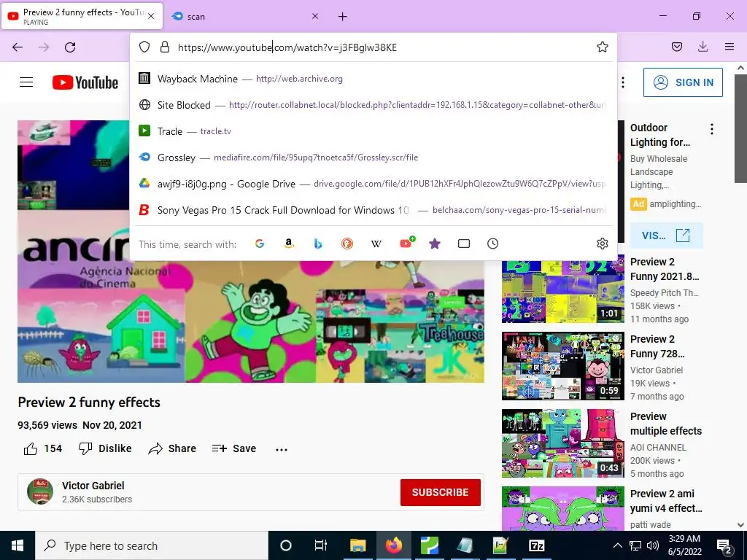Reload the page with the refresh icon

[x=70, y=47]
